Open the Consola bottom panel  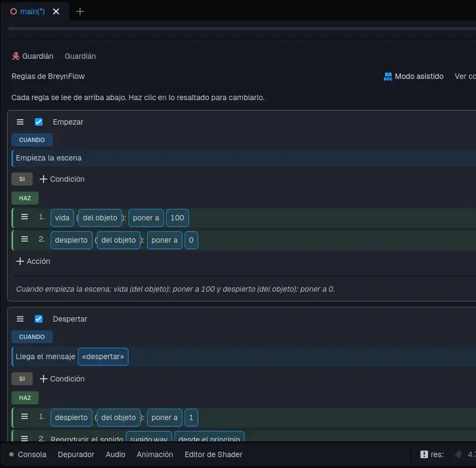[x=32, y=454]
